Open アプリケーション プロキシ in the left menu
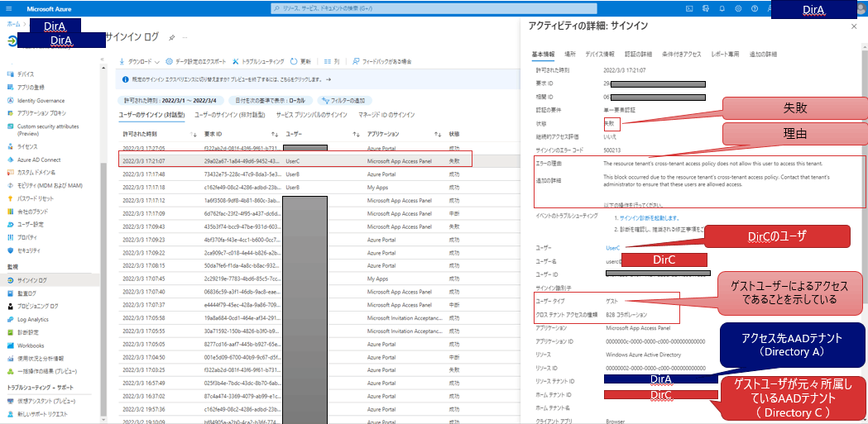 click(x=41, y=112)
